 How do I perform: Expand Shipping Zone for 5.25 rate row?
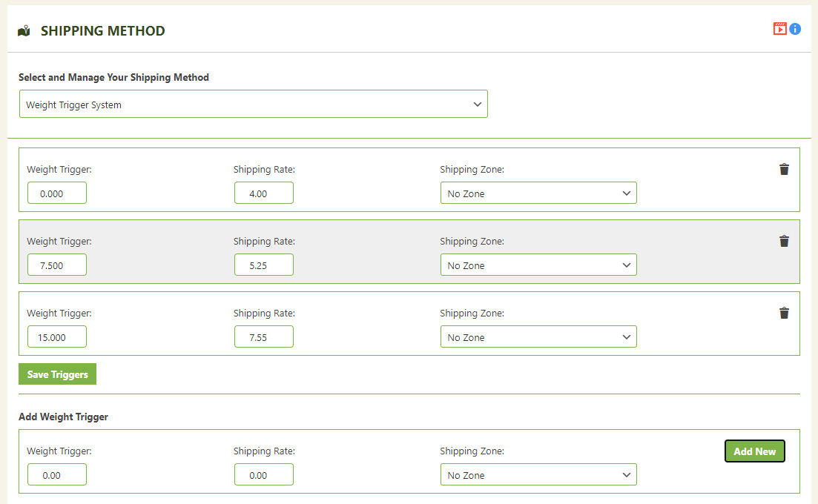[x=538, y=265]
